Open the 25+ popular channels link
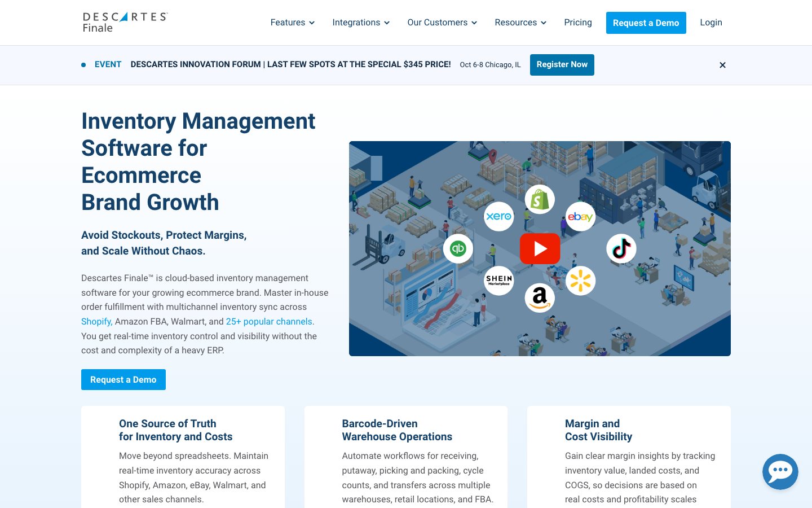Screen dimensions: 812x508 click(269, 322)
